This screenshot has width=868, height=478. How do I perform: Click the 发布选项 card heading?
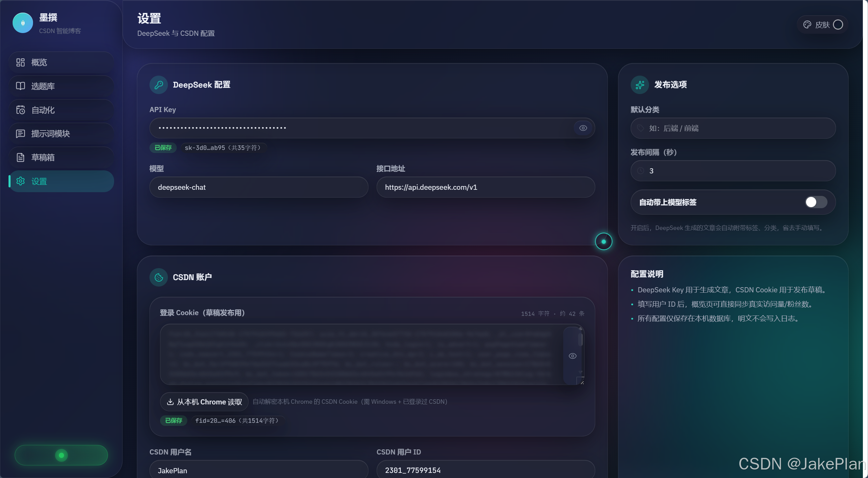pyautogui.click(x=670, y=85)
